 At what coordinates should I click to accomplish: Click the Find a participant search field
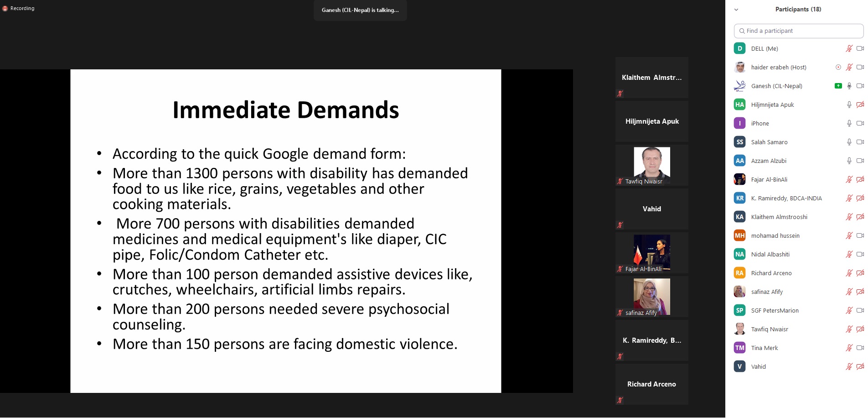point(799,31)
